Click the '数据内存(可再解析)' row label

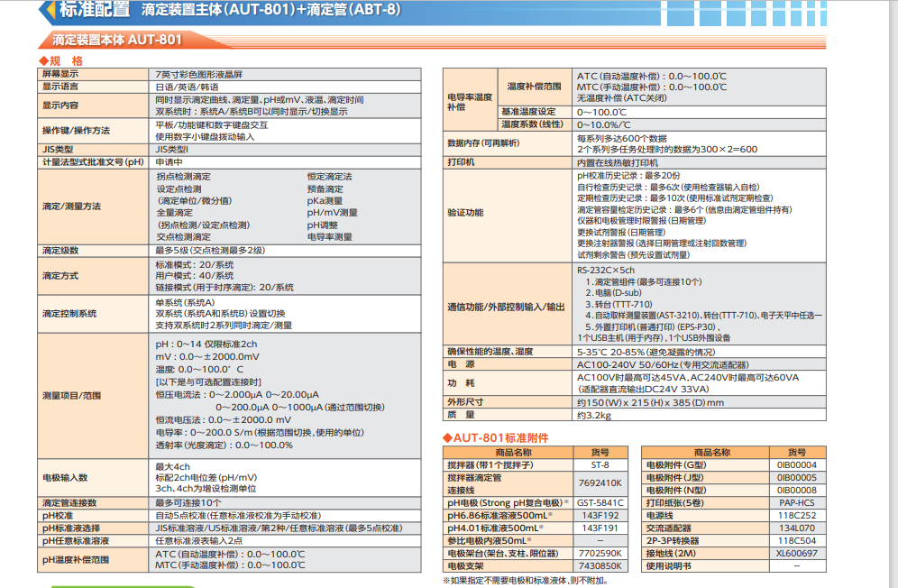click(483, 143)
